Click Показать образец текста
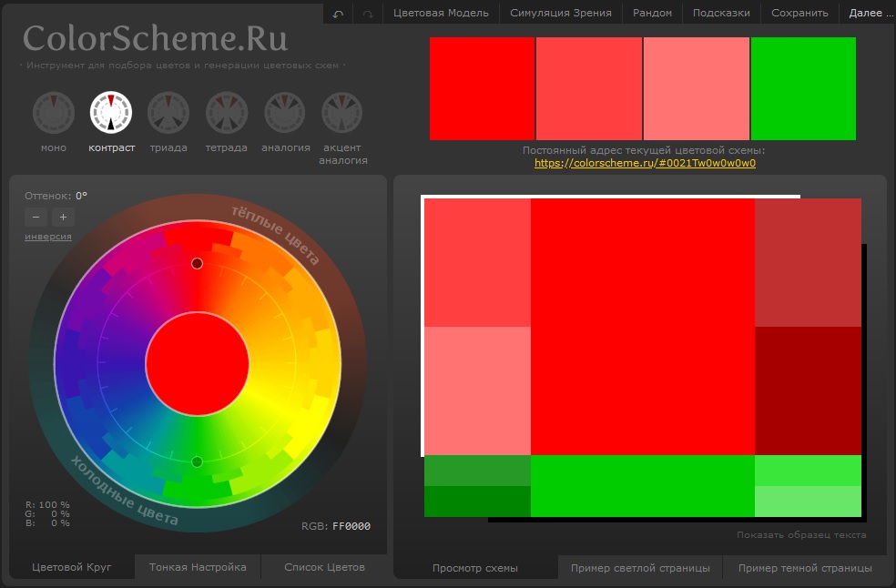Screen dimensions: 896x588 [x=801, y=535]
